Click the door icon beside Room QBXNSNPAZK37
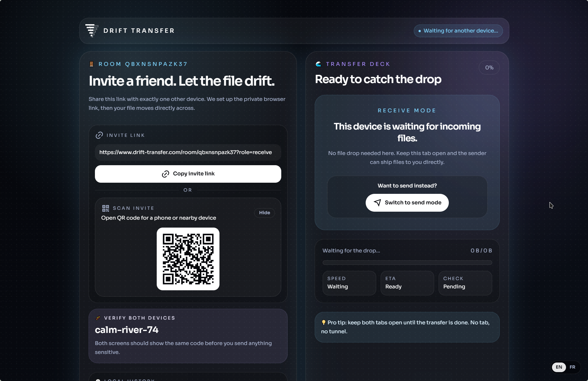 pos(91,64)
